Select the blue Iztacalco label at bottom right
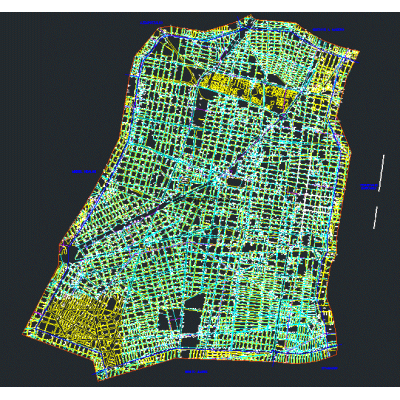Screen dimensions: 400x400 (x=330, y=368)
